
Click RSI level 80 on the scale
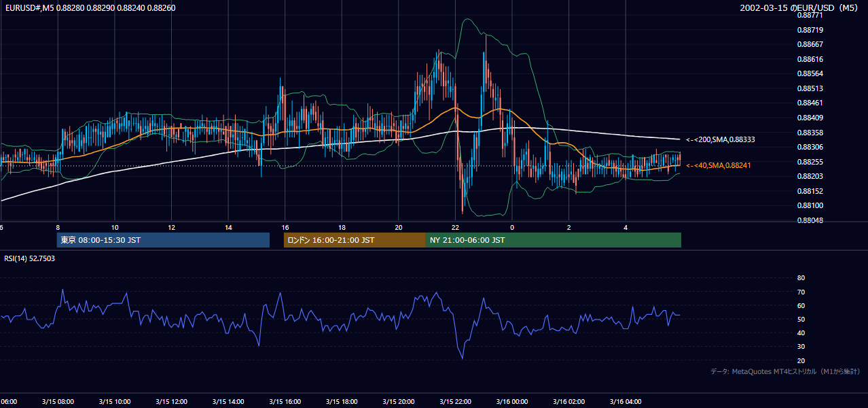[x=801, y=278]
